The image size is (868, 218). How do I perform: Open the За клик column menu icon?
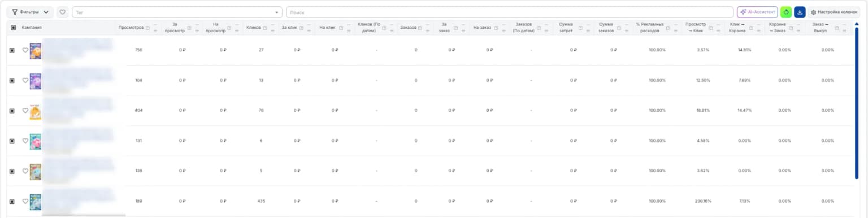click(x=309, y=30)
